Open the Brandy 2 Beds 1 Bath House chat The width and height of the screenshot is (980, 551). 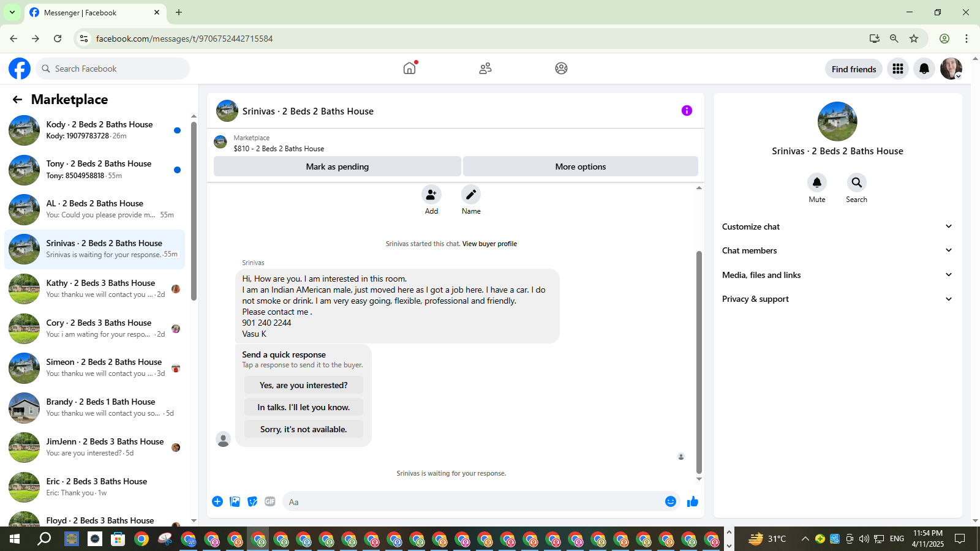(x=95, y=408)
